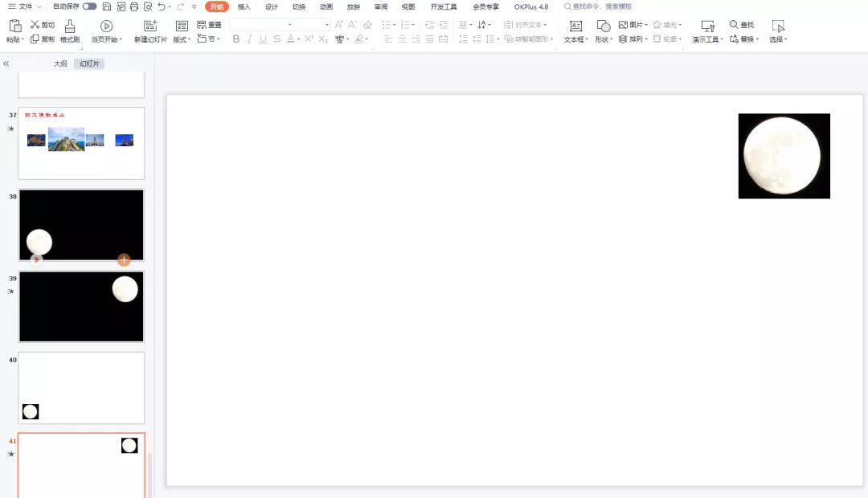868x498 pixels.
Task: Collapse the slide panel with double-chevron
Action: pyautogui.click(x=6, y=63)
